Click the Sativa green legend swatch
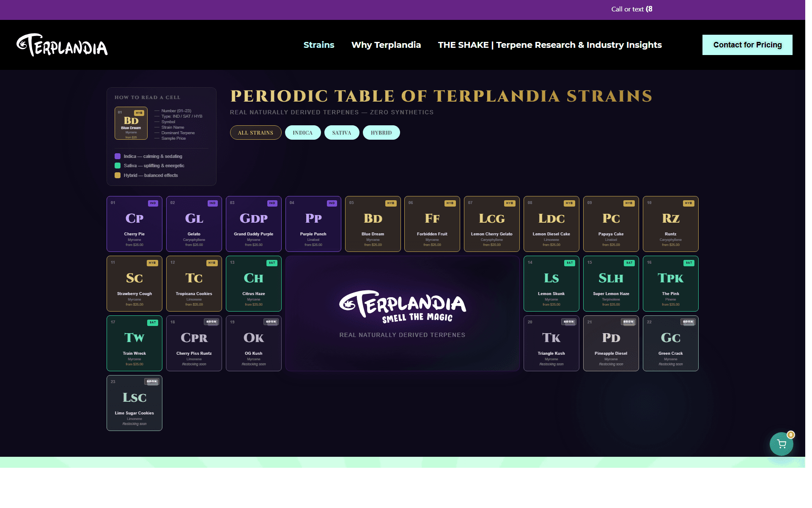 118,166
